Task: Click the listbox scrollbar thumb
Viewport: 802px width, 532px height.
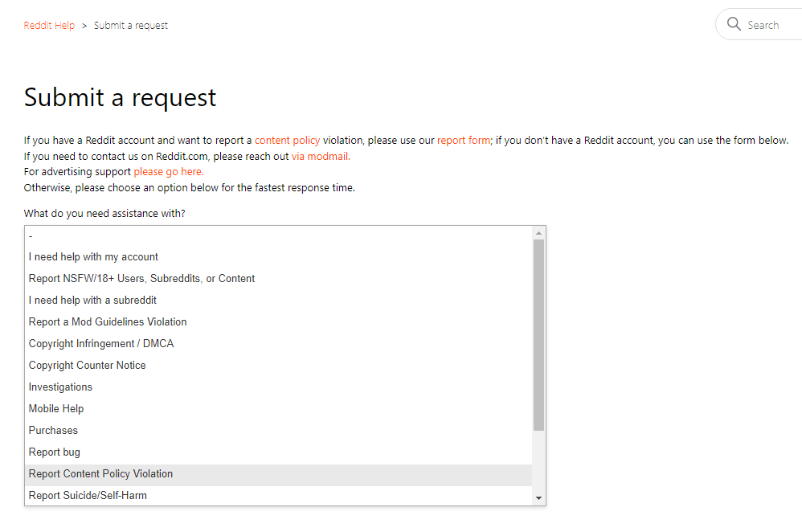Action: [538, 335]
